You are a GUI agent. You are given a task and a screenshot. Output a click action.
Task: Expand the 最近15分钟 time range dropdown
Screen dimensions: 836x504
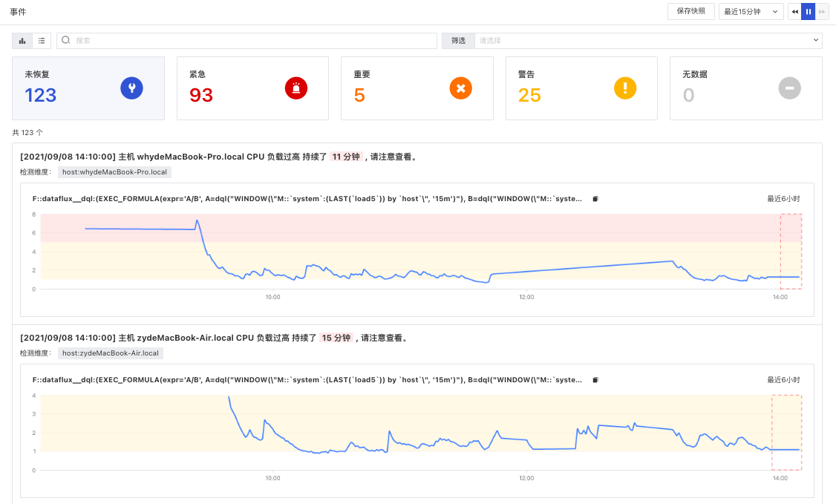click(x=751, y=11)
